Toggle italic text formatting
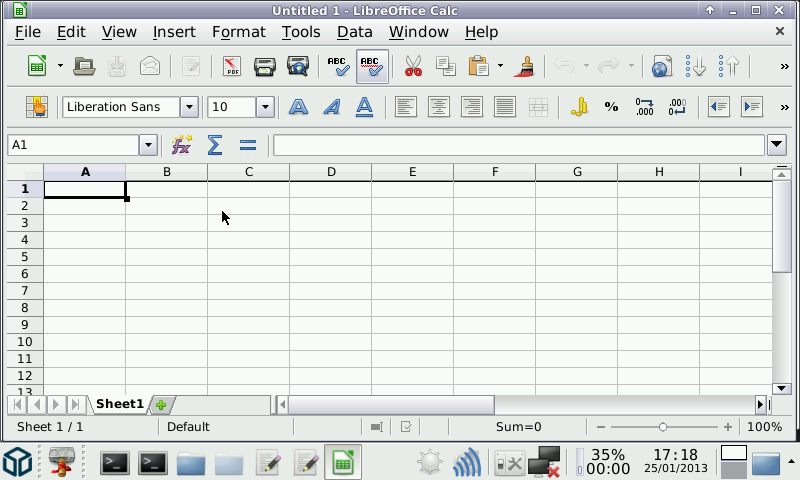800x480 pixels. 331,107
